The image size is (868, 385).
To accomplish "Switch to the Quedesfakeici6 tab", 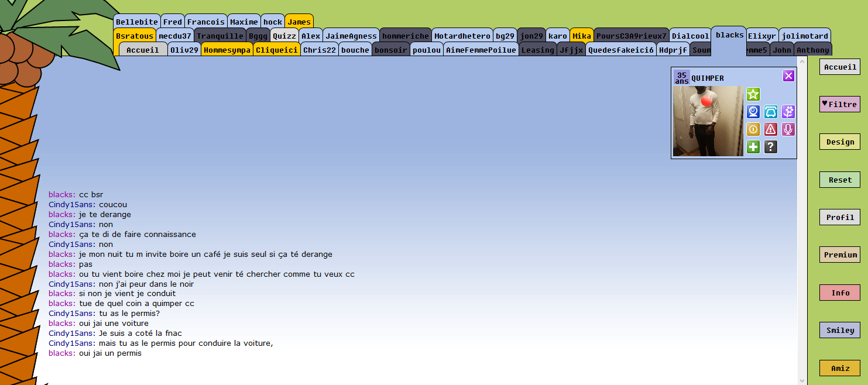I will point(621,50).
